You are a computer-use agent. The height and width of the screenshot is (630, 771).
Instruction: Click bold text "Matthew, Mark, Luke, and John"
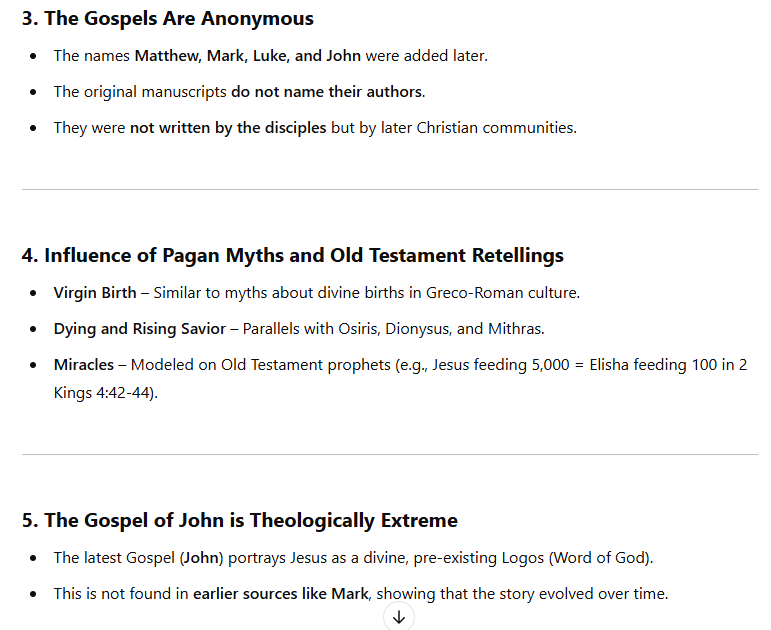pyautogui.click(x=248, y=56)
